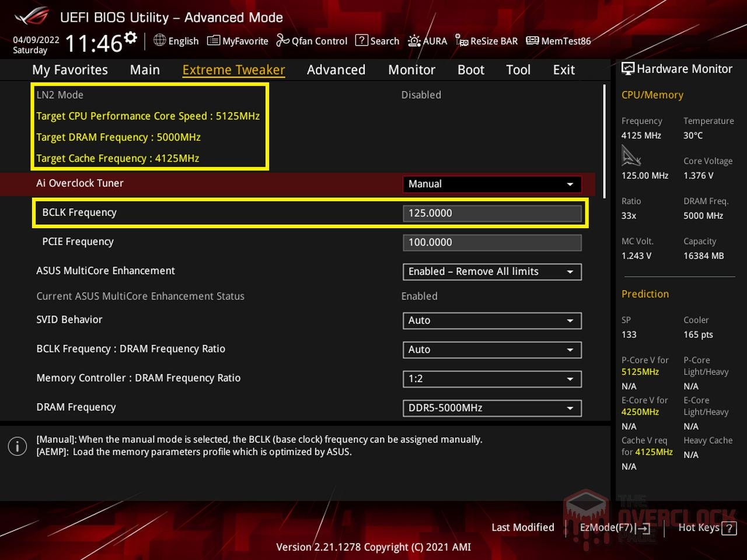Switch to EzMode via F7 button

click(614, 527)
